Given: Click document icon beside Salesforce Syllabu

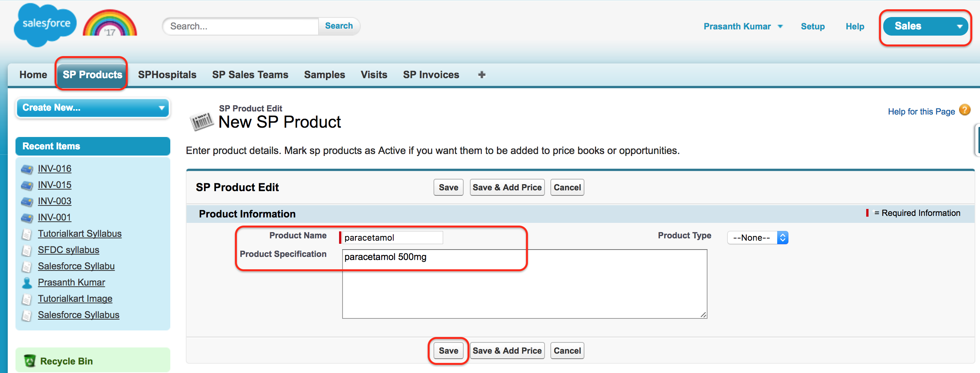Looking at the screenshot, I should point(27,267).
